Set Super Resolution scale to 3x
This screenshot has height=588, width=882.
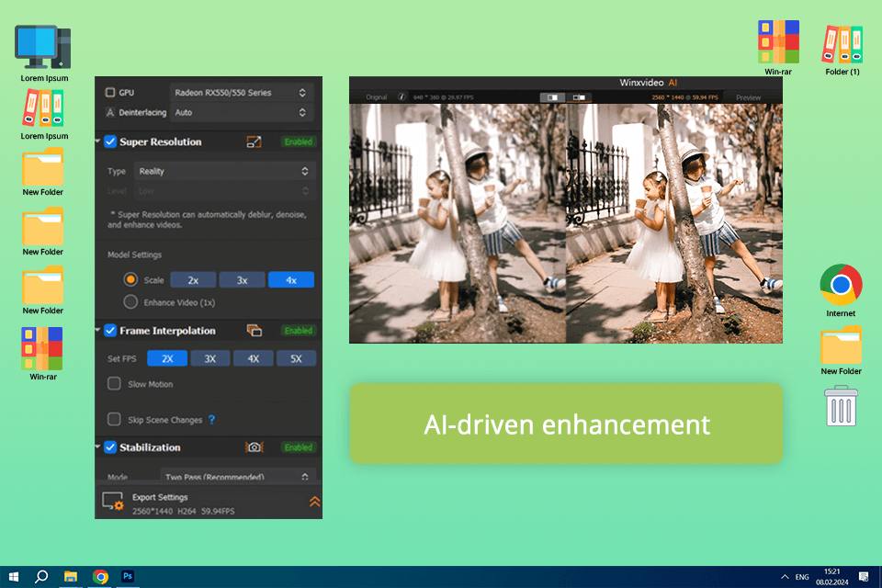[242, 279]
